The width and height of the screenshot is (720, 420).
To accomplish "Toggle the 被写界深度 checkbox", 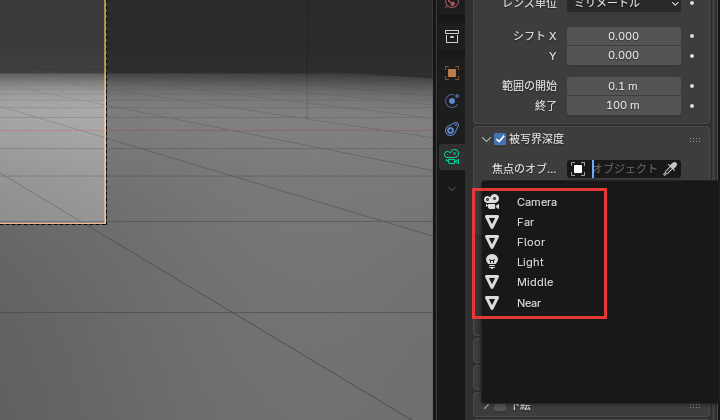I will click(500, 139).
